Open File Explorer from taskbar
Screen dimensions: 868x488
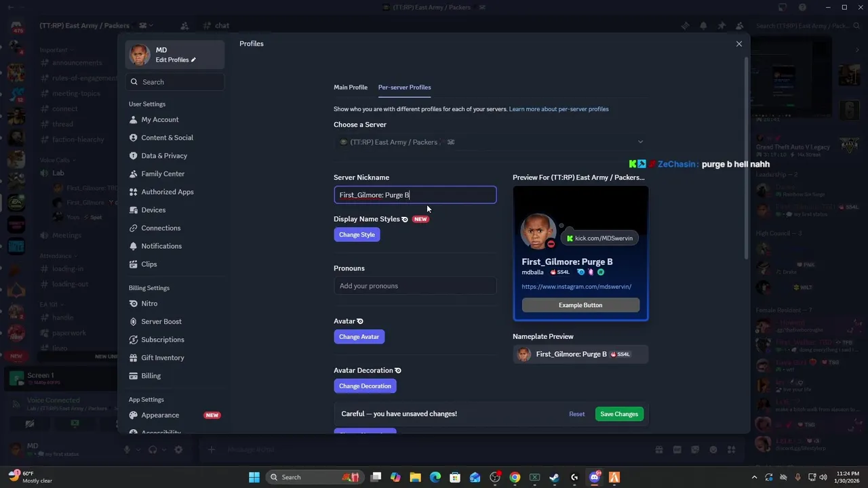tap(415, 477)
